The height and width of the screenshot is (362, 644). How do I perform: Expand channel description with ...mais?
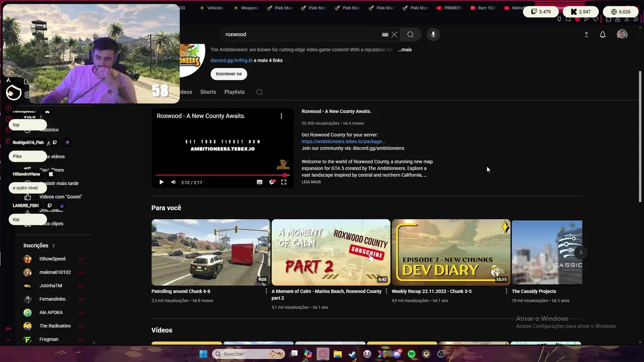pos(405,50)
